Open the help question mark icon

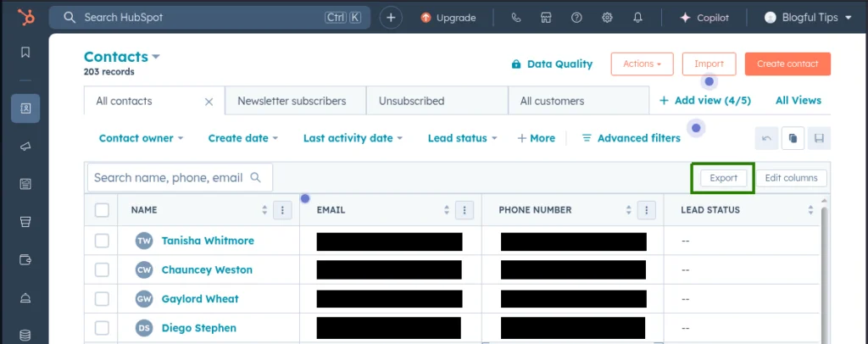tap(576, 18)
